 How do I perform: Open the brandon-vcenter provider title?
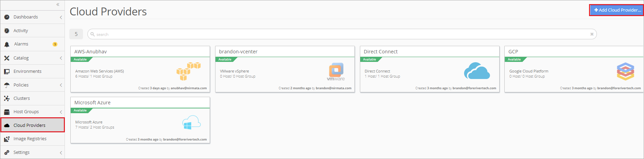point(238,52)
